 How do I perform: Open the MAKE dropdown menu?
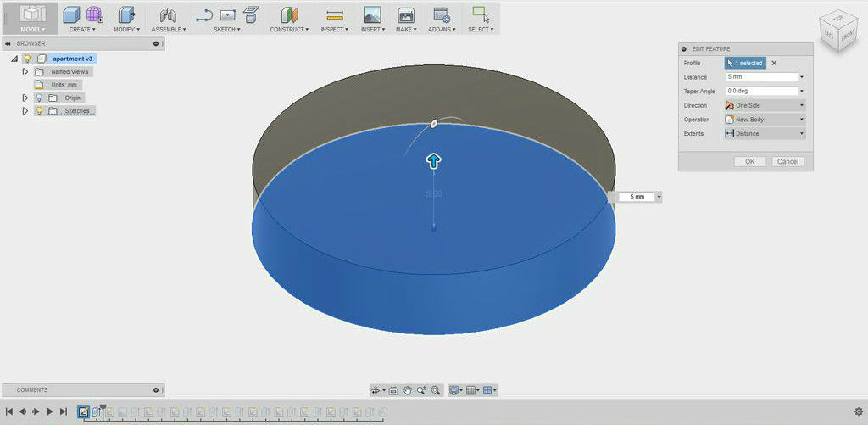pos(406,30)
